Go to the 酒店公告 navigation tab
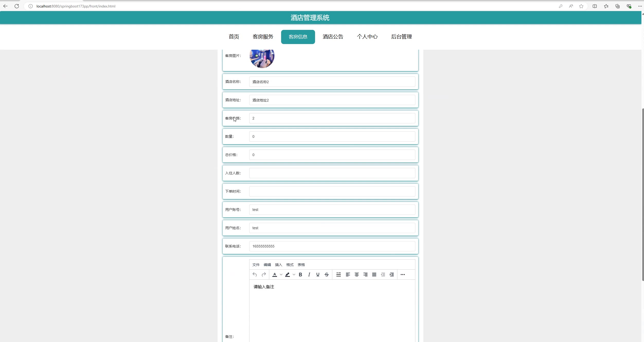 333,37
